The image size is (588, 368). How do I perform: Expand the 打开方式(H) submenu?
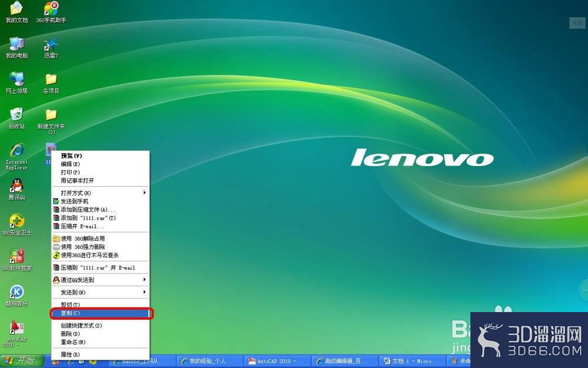click(101, 193)
